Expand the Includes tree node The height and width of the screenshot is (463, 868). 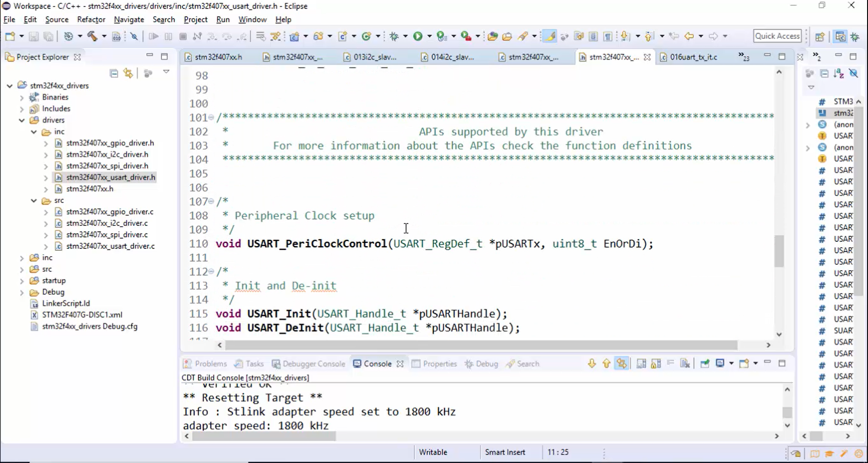[22, 109]
